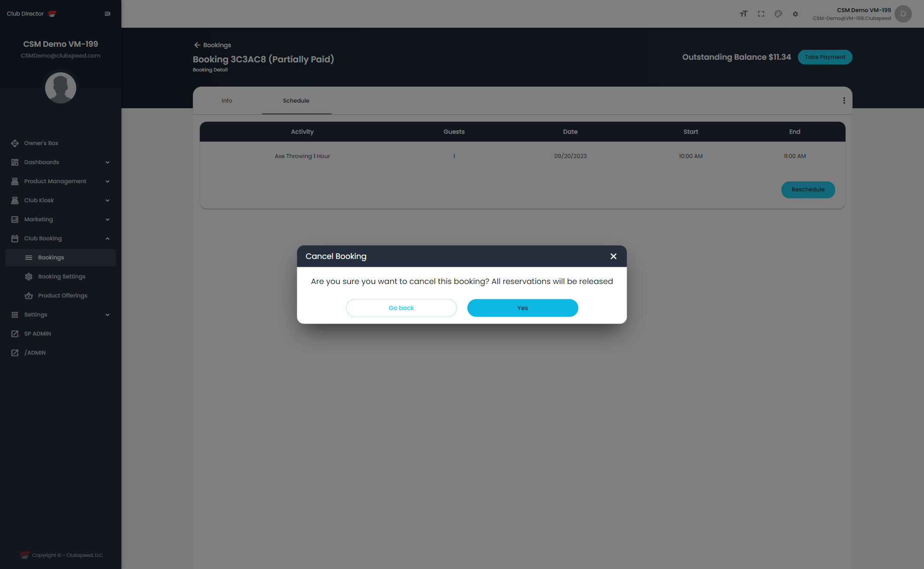Click the Product Management icon

15,181
